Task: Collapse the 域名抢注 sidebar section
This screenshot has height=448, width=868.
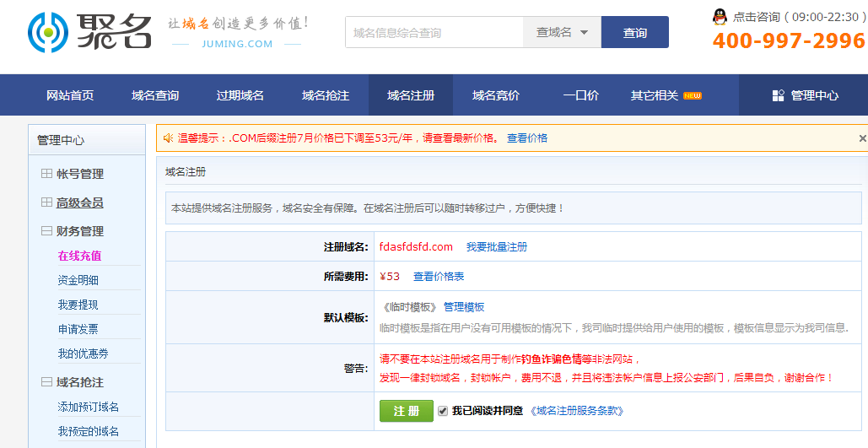Action: pos(46,382)
